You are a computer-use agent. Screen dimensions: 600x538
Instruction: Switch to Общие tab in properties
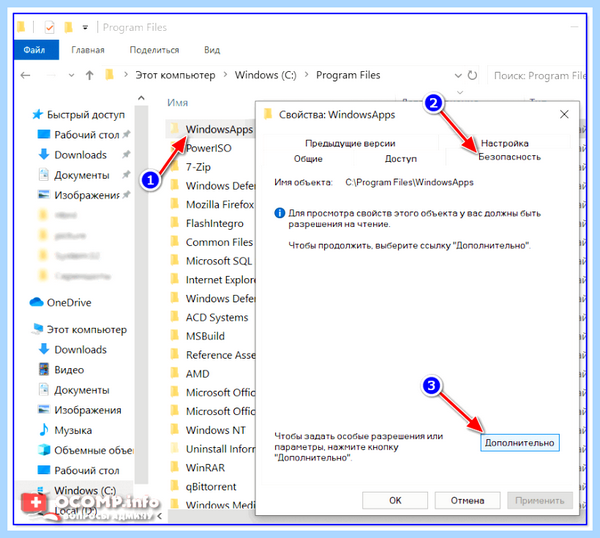pyautogui.click(x=308, y=158)
